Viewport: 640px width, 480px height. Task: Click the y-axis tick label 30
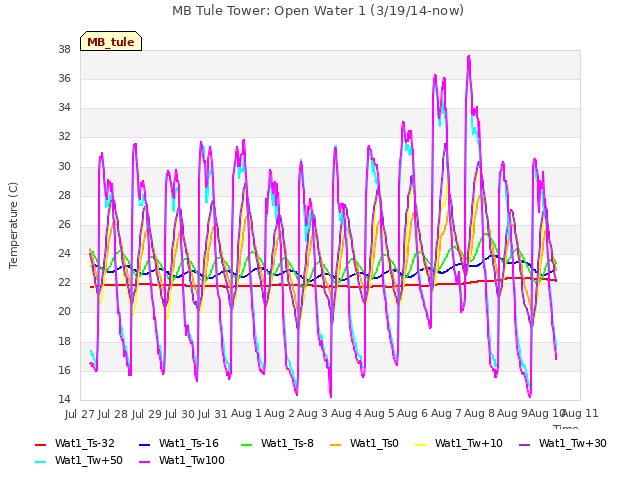click(x=64, y=167)
